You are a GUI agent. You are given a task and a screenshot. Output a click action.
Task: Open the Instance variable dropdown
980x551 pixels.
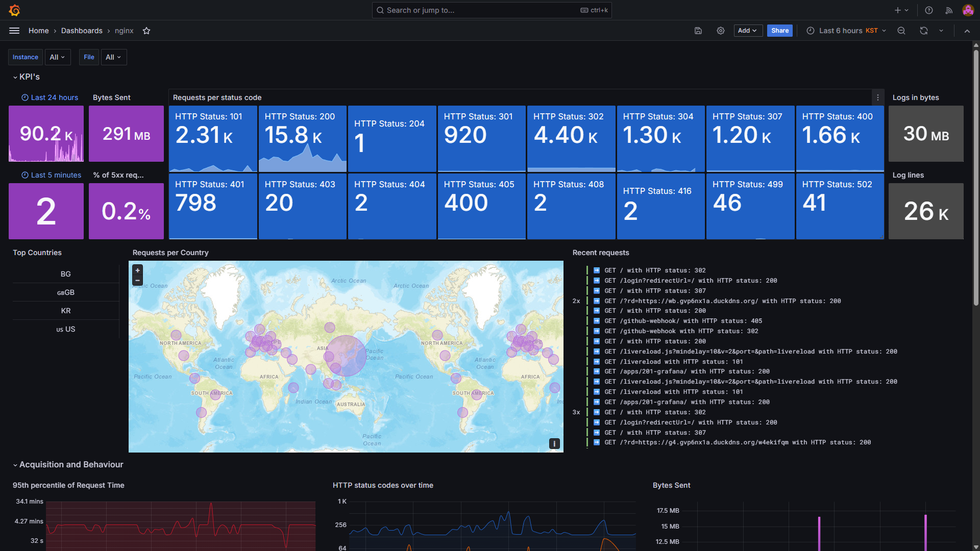pos(57,57)
